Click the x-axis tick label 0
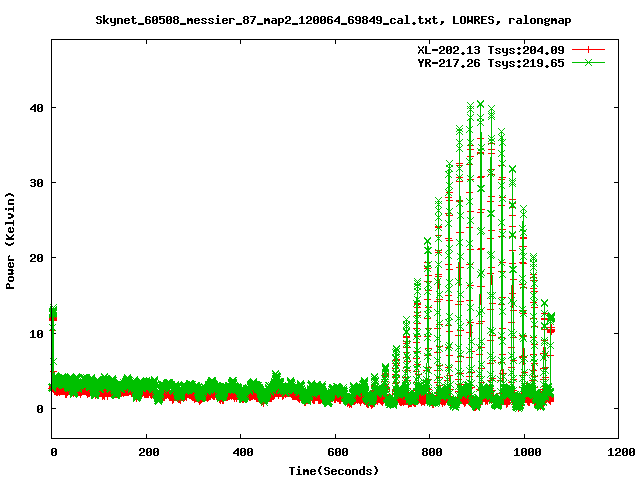Screen dimensions: 640x480 pos(54,452)
